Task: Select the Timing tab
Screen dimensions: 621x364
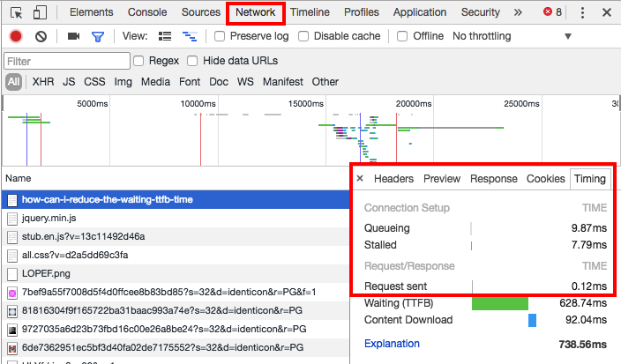Action: 590,179
